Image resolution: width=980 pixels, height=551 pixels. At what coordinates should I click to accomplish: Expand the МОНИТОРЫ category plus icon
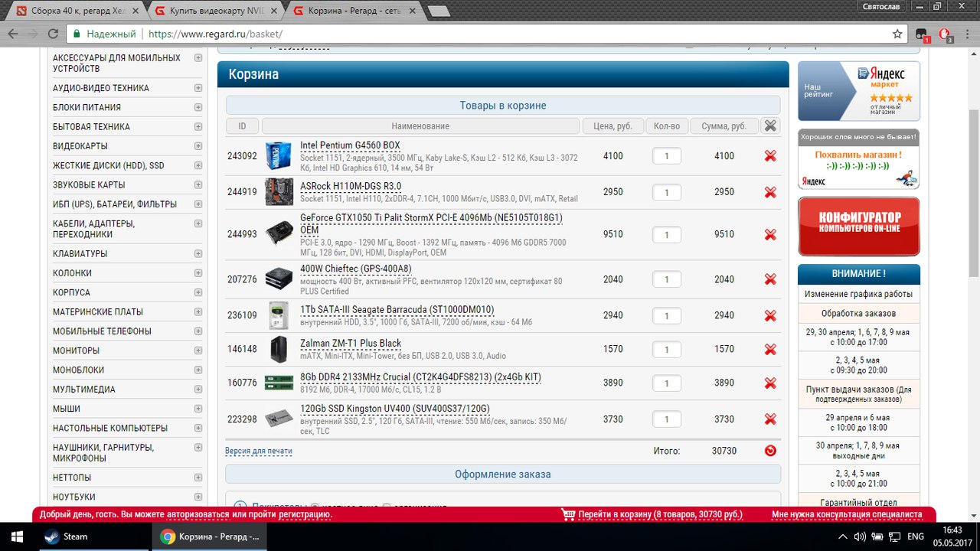point(198,350)
